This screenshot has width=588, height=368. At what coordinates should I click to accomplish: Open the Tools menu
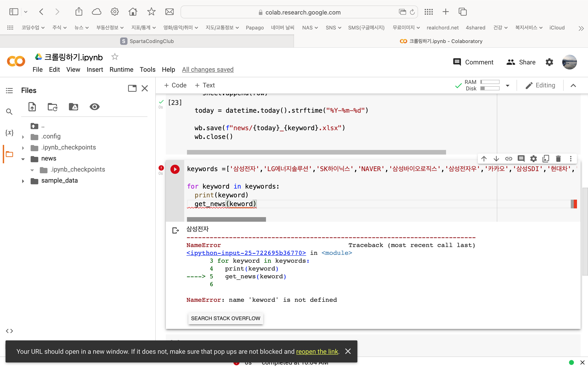pyautogui.click(x=147, y=70)
